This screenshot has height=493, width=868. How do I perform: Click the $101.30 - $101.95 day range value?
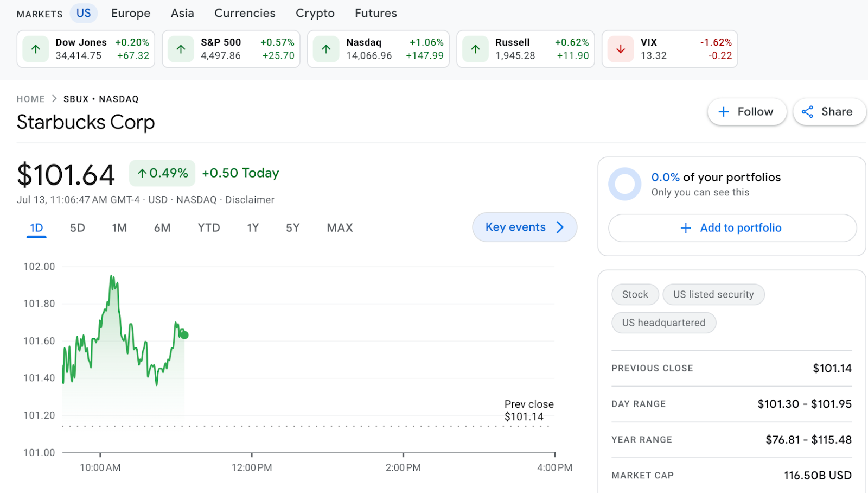coord(805,404)
